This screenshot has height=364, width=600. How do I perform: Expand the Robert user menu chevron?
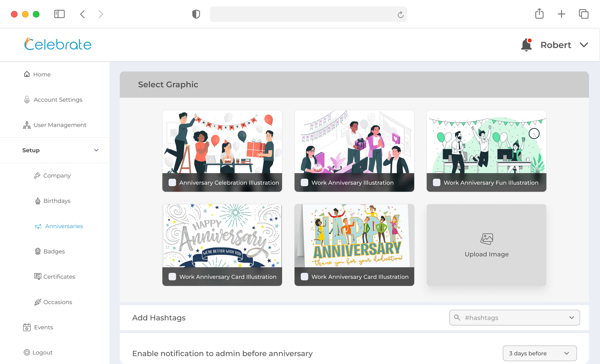[x=584, y=45]
